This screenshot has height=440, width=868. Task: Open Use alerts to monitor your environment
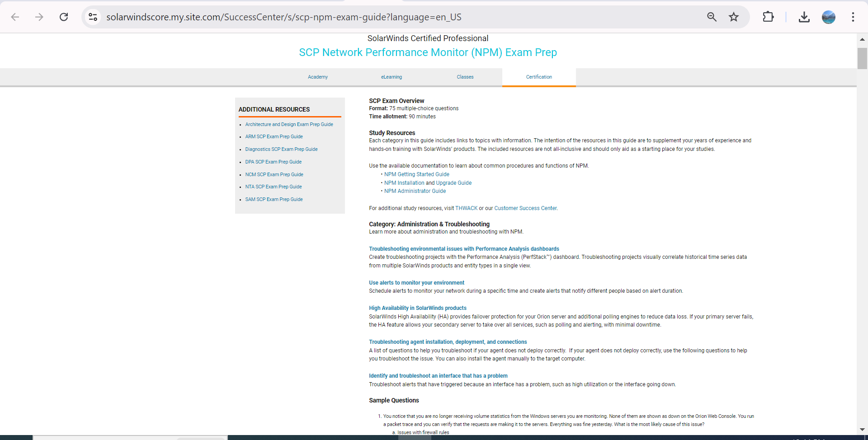point(416,283)
